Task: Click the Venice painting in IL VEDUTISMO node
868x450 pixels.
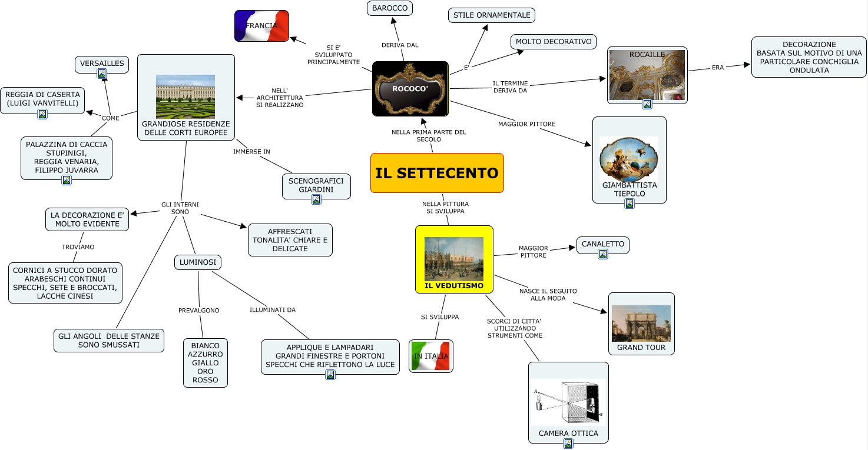Action: tap(453, 258)
